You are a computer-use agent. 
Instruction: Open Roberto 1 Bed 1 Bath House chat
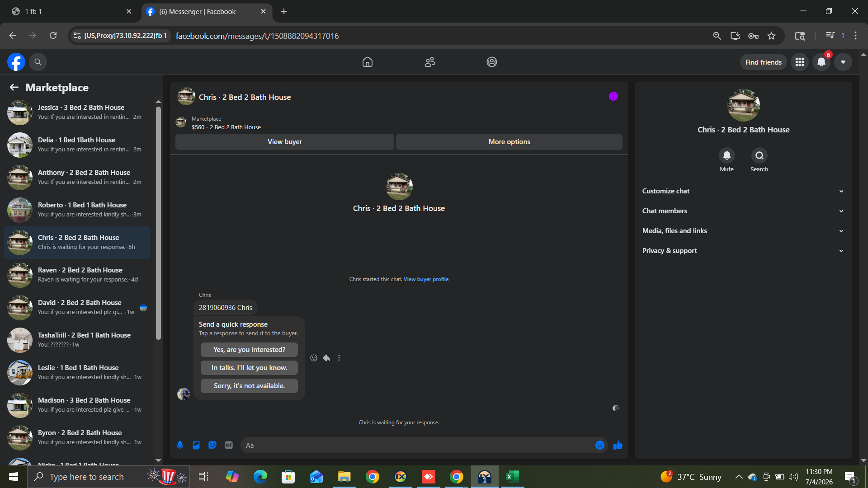(x=77, y=210)
